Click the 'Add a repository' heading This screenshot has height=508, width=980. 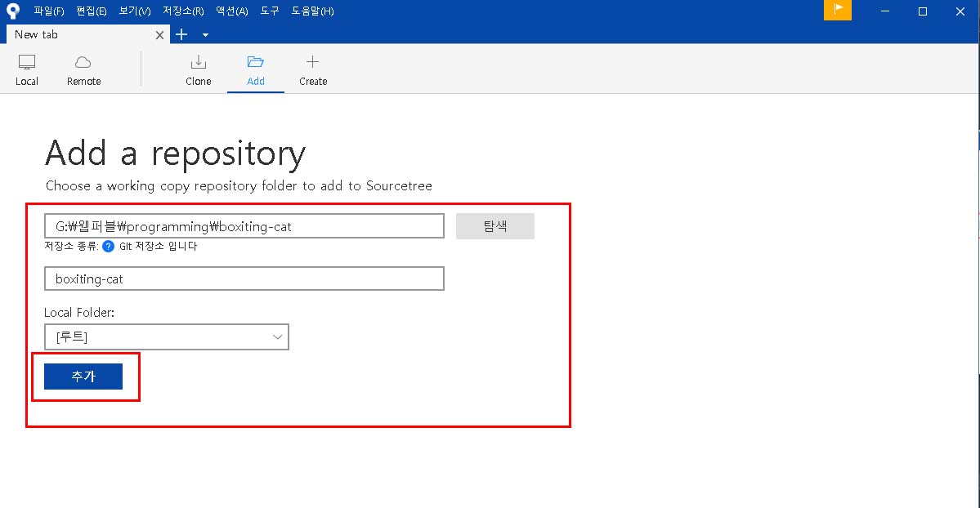click(176, 154)
